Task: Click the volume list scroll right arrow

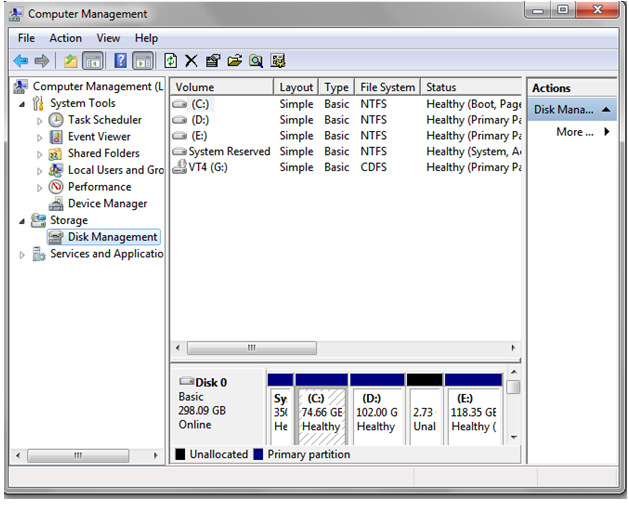Action: click(513, 348)
